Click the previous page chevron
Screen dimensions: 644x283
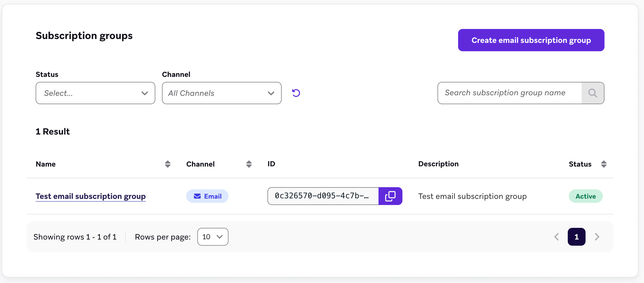556,237
